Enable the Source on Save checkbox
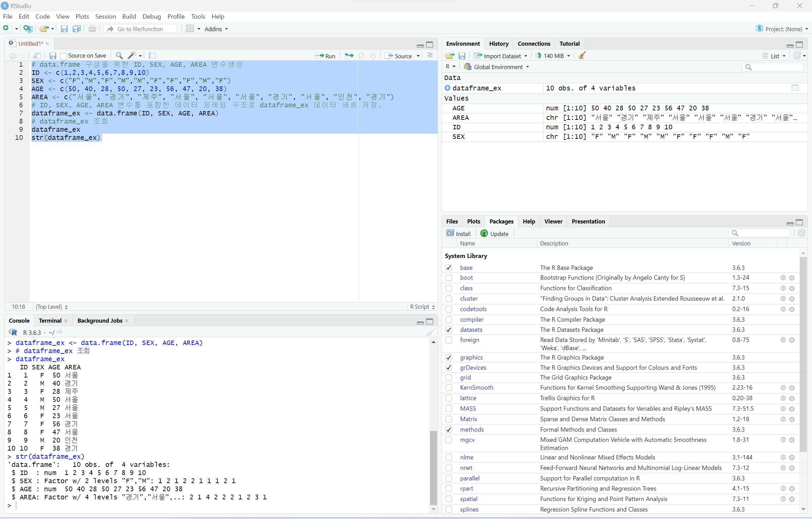 [64, 56]
